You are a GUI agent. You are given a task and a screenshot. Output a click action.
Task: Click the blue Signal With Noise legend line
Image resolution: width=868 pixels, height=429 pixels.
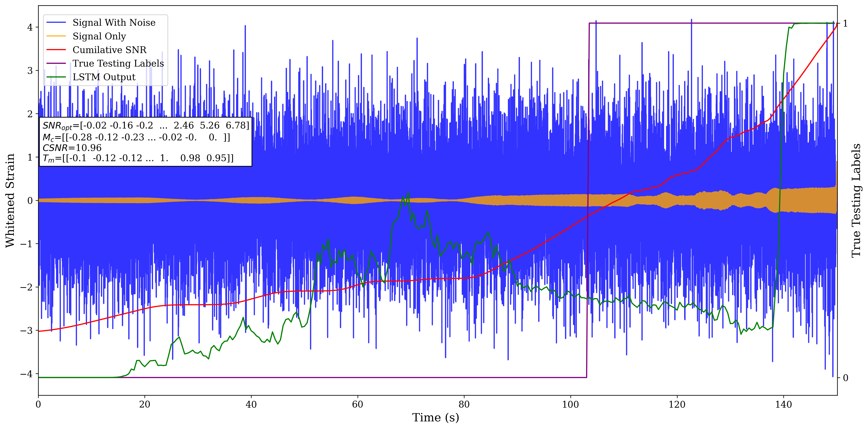point(56,23)
